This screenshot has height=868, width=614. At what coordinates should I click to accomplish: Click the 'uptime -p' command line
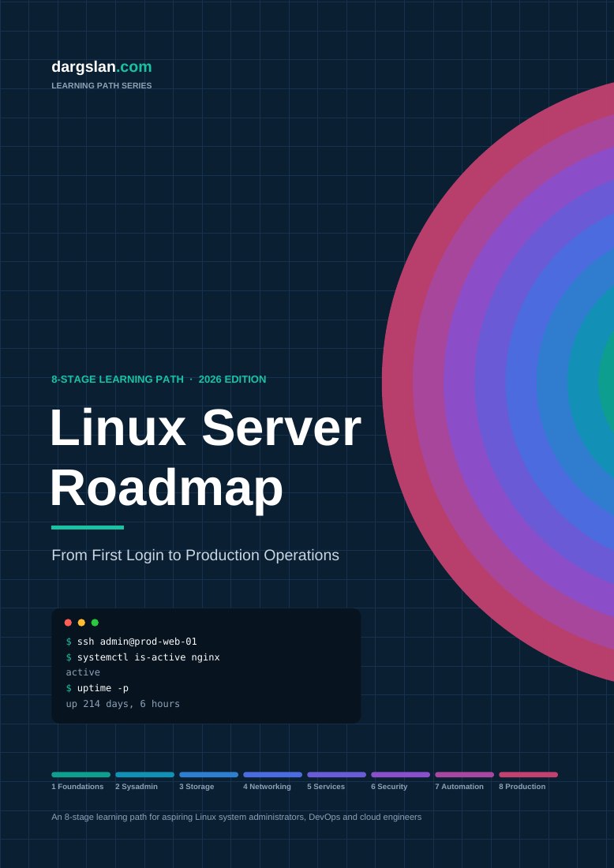(x=97, y=688)
